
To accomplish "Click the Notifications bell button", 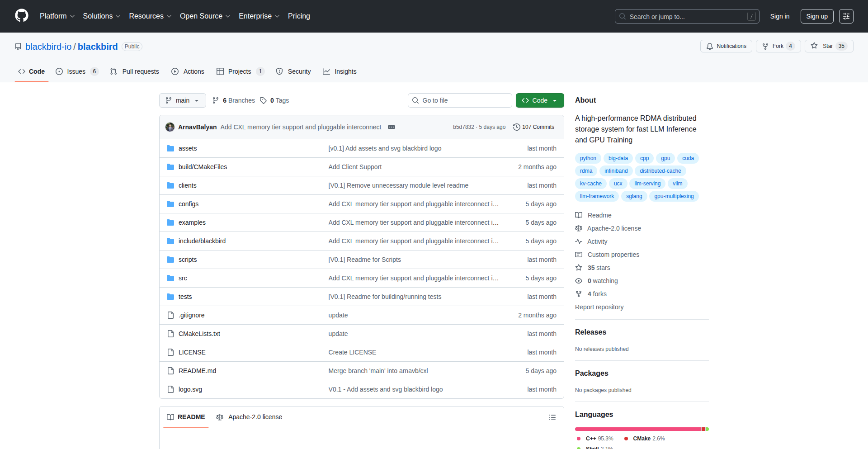I will 726,46.
